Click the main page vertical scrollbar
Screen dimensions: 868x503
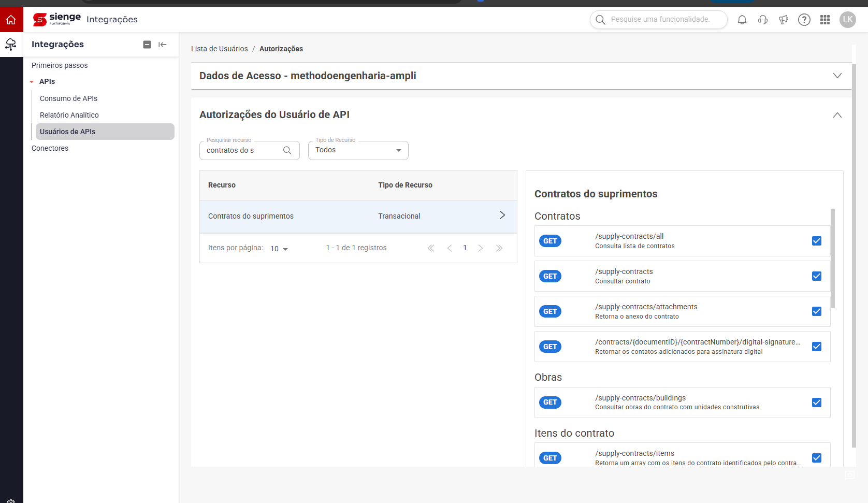pos(854,256)
